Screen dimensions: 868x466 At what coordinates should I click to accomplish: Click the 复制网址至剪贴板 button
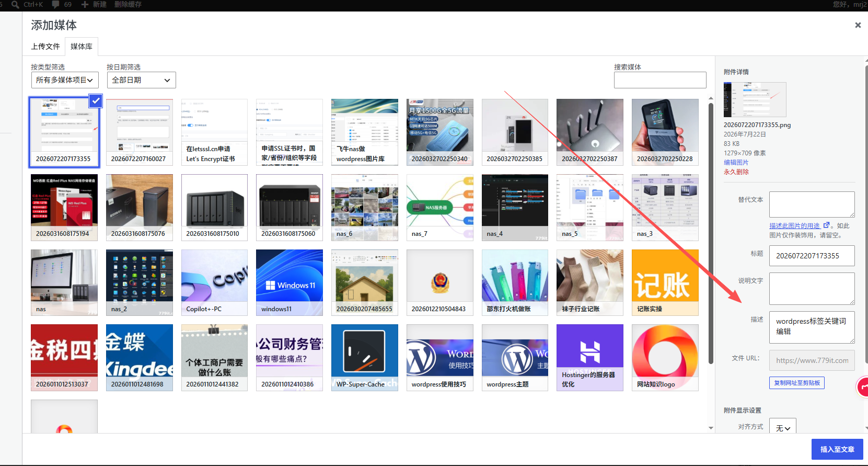point(797,383)
